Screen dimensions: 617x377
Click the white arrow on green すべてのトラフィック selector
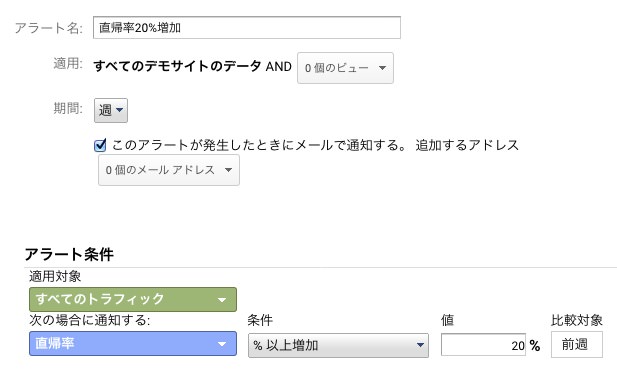click(x=222, y=300)
